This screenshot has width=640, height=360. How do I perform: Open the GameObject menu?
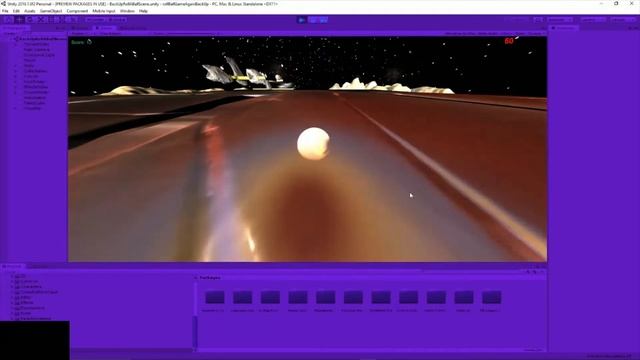coord(51,11)
